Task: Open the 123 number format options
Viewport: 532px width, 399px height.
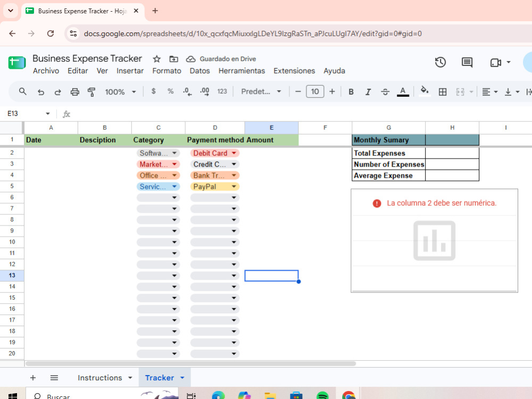Action: point(222,92)
